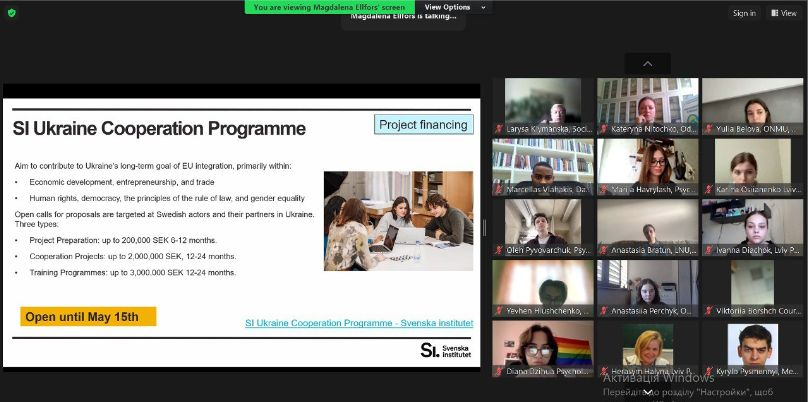The height and width of the screenshot is (402, 808).
Task: Show next gallery page with bottom chevron
Action: tap(648, 393)
